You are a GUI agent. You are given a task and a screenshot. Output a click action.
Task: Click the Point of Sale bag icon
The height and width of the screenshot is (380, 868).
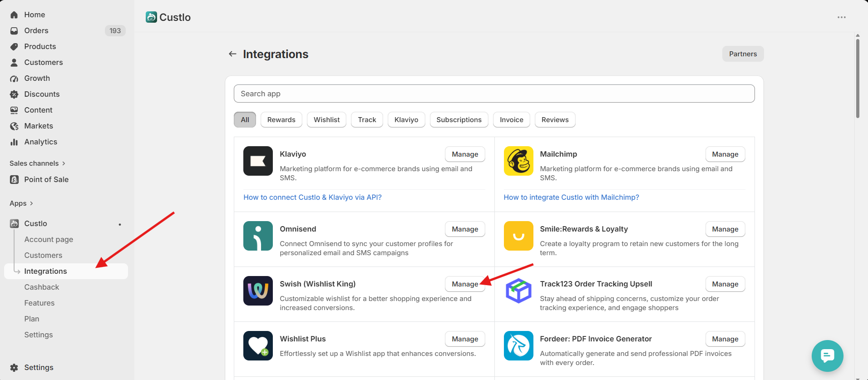(x=14, y=180)
